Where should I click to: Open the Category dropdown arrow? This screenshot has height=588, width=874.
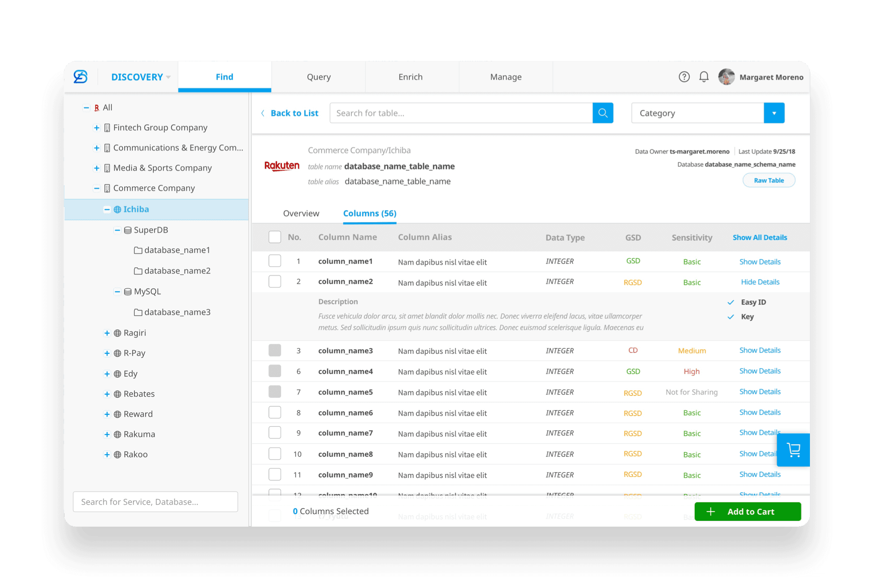point(774,113)
